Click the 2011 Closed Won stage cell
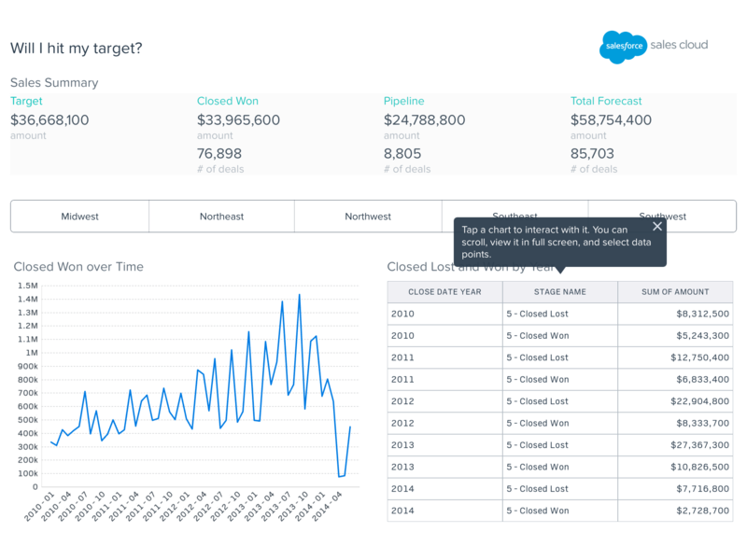The width and height of the screenshot is (747, 560). point(559,380)
